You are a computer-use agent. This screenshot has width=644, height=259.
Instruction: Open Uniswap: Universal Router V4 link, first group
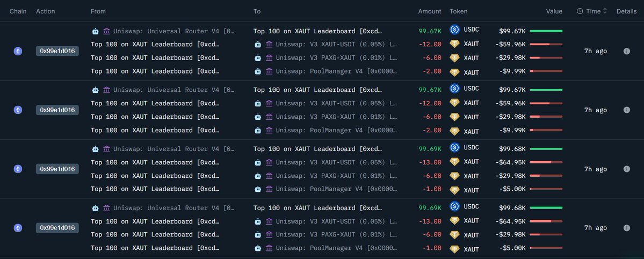point(174,31)
